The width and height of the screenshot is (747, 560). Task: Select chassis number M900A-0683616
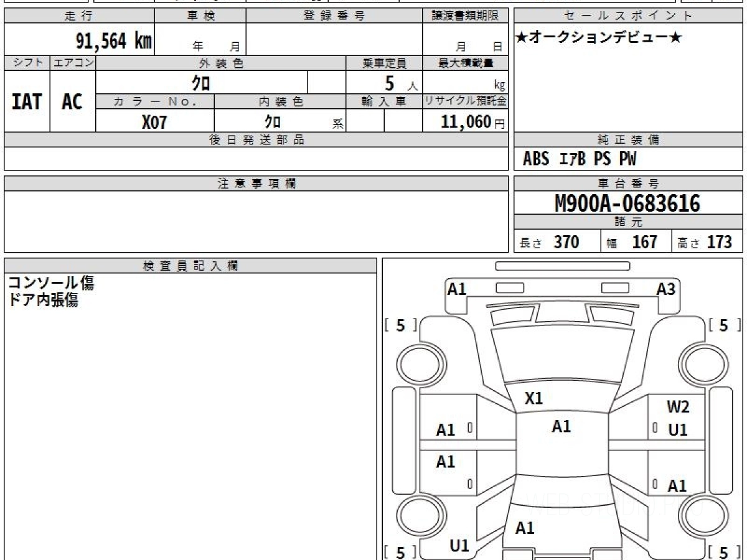click(x=627, y=203)
